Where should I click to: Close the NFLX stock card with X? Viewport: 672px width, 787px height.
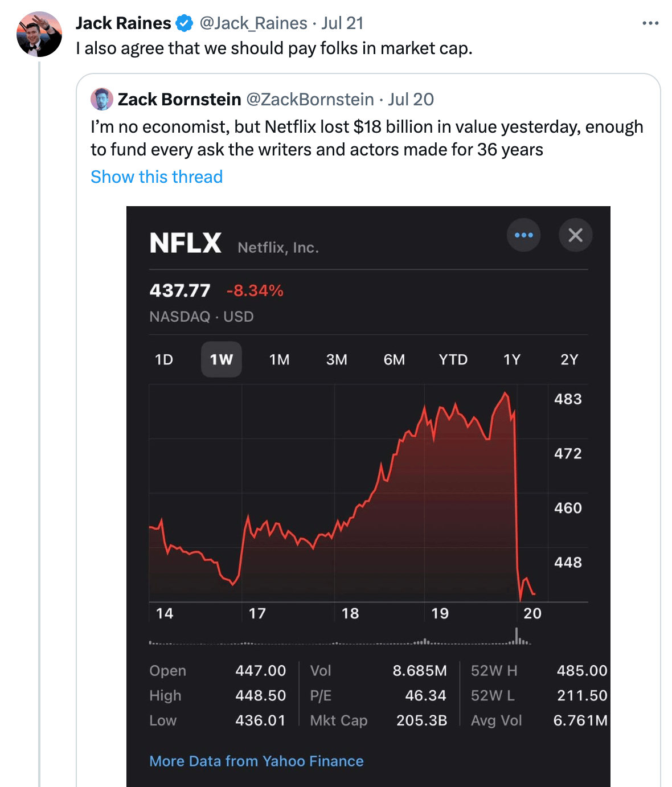(575, 235)
